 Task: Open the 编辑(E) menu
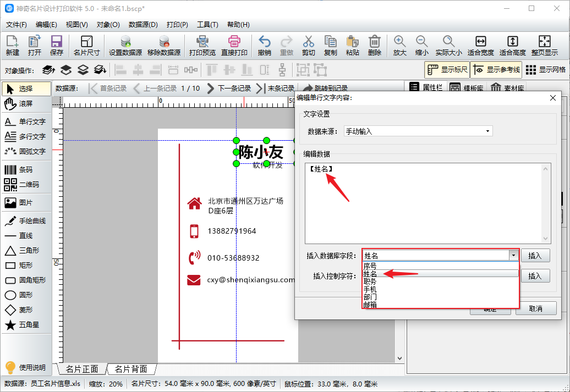click(47, 25)
